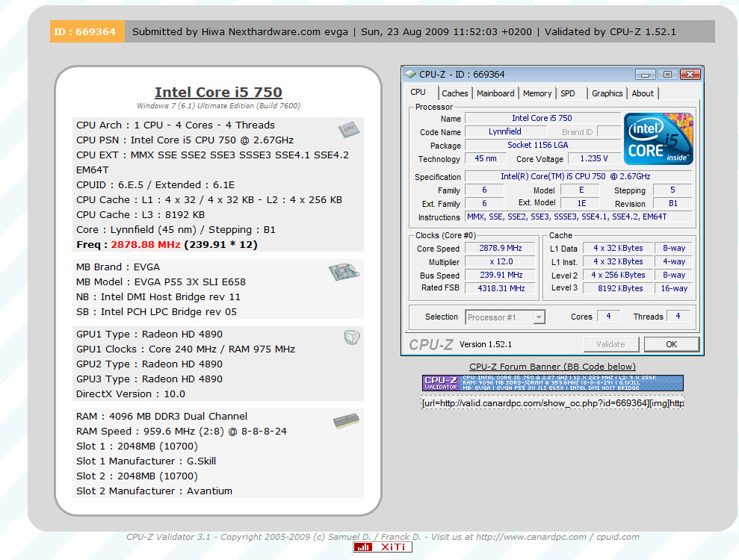Click the OK button in CPU-Z
Viewport: 739px width, 560px height.
click(671, 344)
